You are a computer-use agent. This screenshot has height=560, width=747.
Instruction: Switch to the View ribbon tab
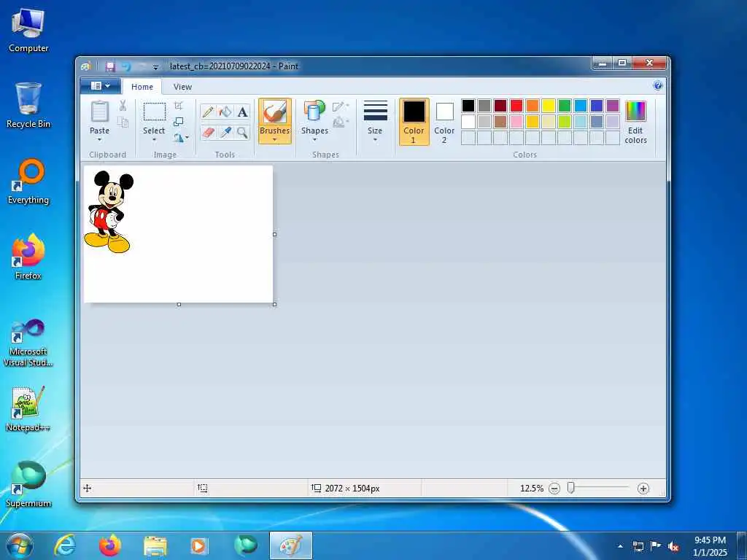(x=182, y=87)
